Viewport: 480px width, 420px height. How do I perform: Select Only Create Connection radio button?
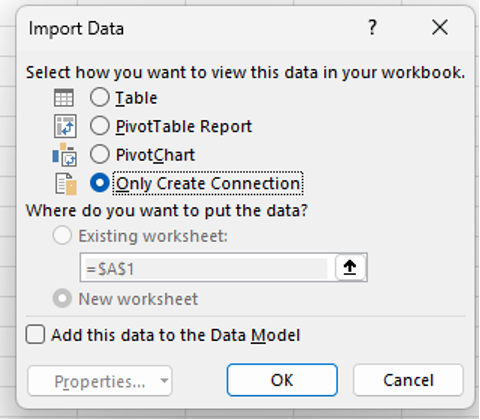(99, 183)
